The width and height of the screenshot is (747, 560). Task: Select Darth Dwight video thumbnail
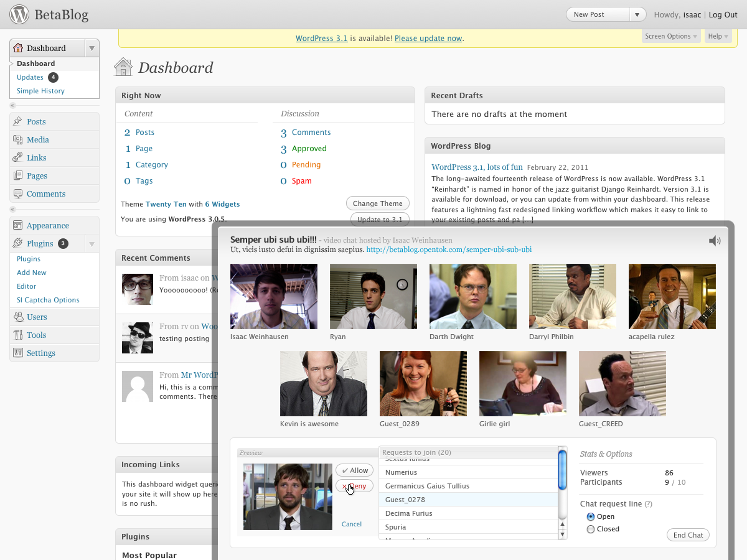[x=473, y=296]
